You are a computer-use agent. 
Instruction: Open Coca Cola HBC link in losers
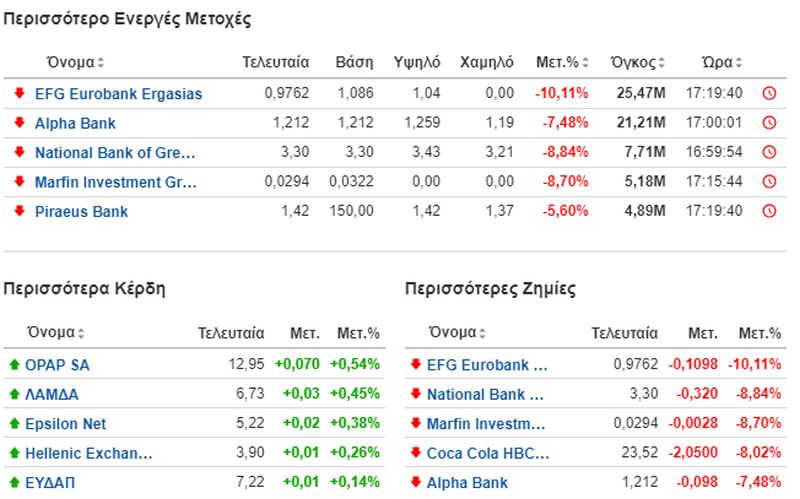click(x=488, y=453)
